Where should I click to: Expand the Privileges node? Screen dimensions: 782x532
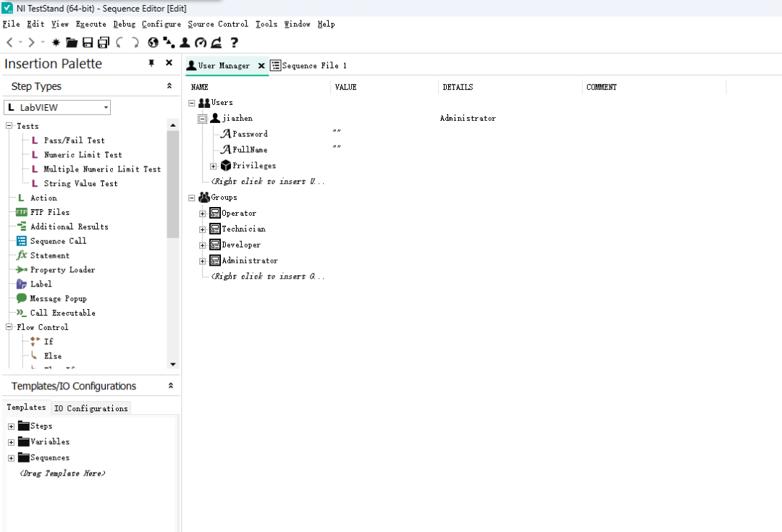pos(214,166)
